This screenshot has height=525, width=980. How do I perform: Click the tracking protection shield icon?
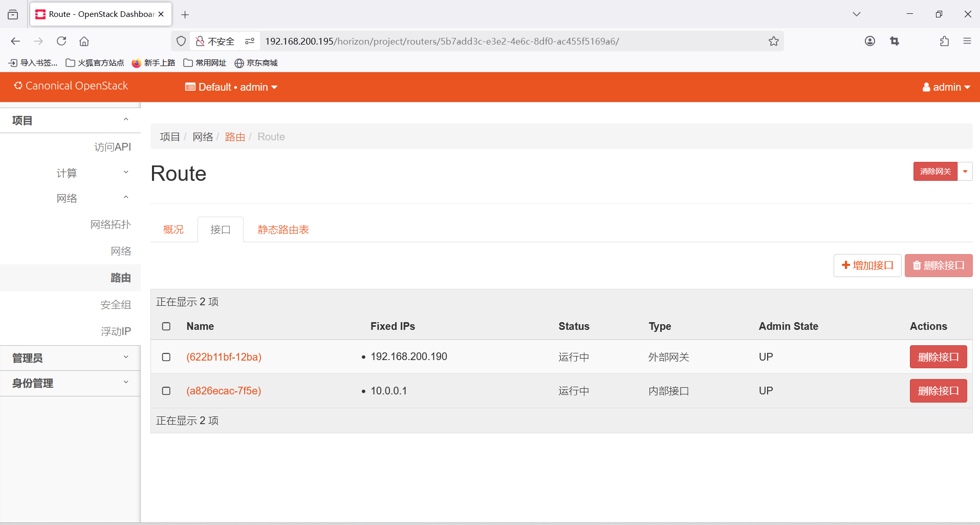(x=181, y=41)
